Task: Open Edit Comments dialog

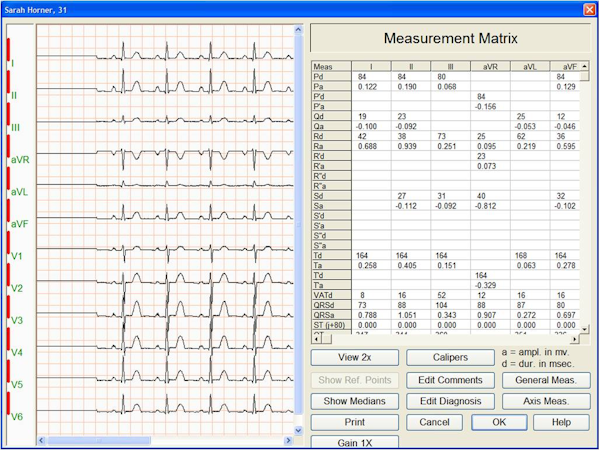Action: click(x=450, y=380)
